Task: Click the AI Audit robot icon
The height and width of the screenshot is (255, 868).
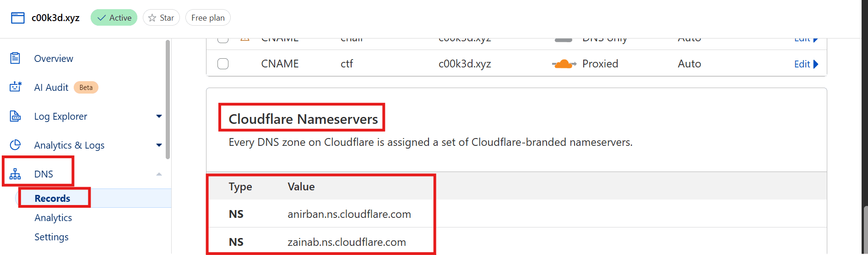Action: click(16, 87)
